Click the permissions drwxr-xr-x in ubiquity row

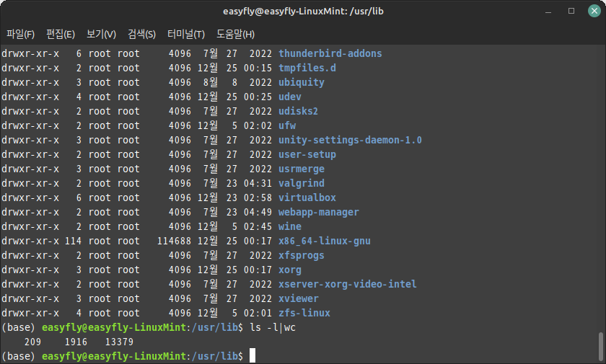30,82
